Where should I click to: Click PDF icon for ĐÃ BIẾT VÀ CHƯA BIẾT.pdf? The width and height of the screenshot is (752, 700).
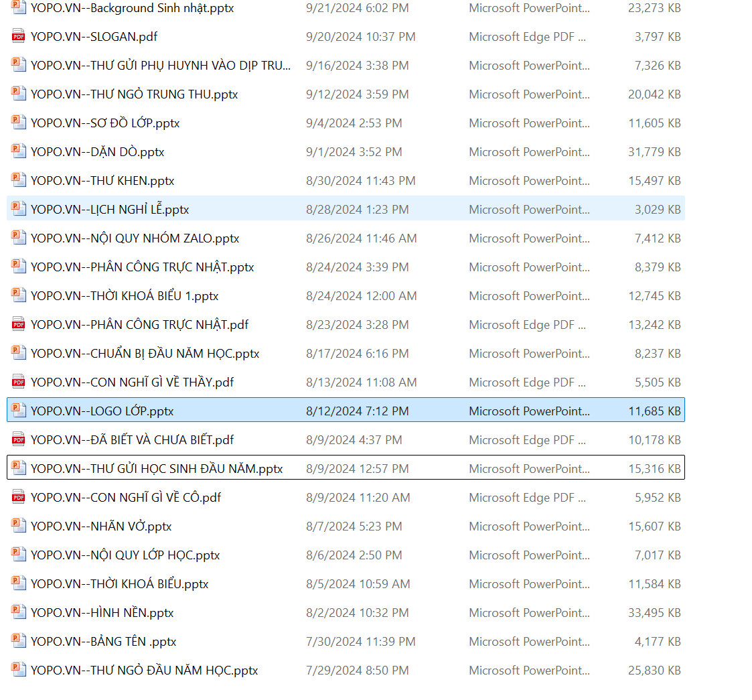pyautogui.click(x=19, y=440)
